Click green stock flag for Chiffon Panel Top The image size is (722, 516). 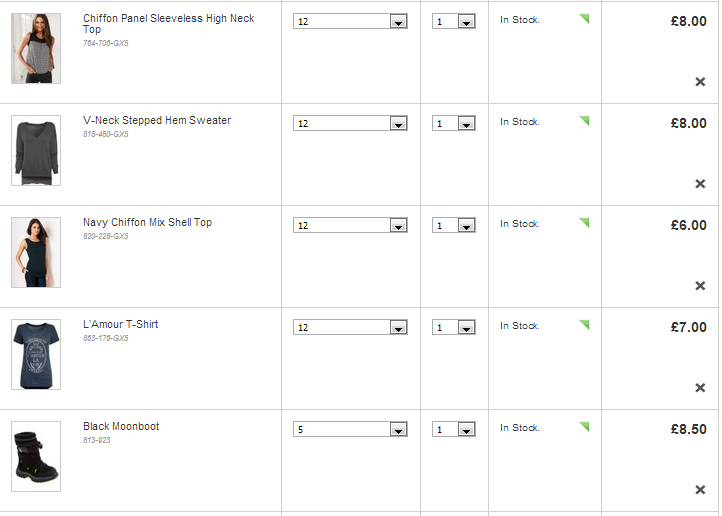click(x=584, y=18)
